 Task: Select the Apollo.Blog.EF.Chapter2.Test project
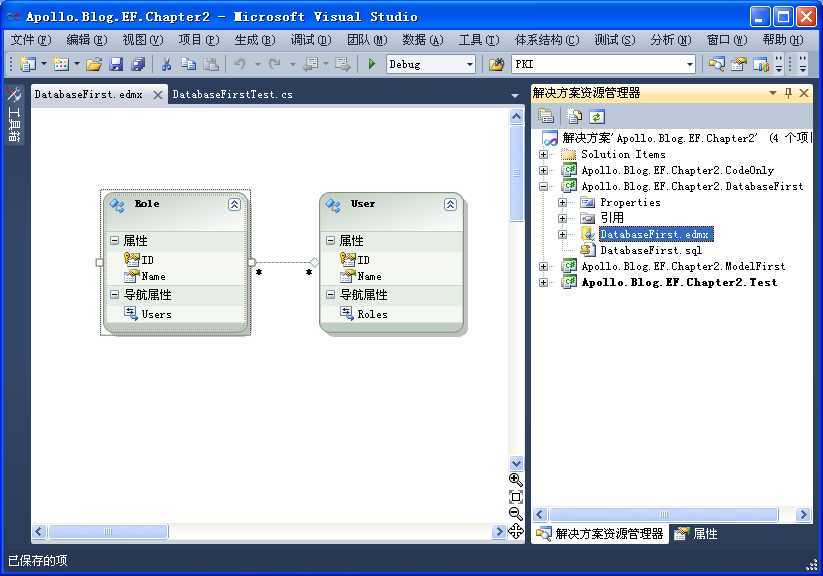(679, 282)
